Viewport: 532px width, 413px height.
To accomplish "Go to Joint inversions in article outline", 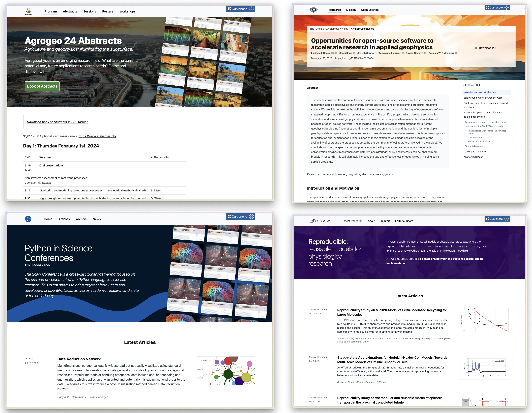I will pos(475,137).
